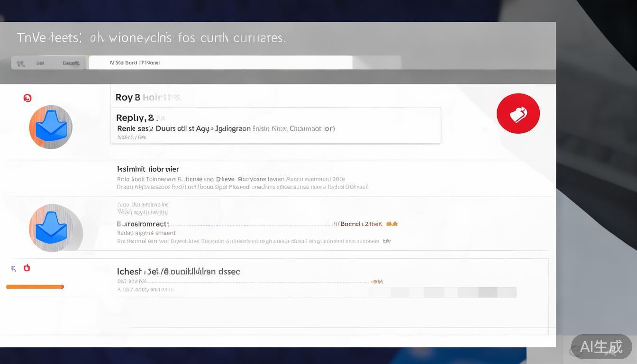This screenshot has height=364, width=637.
Task: Select the middle item in the gray toolbar
Action: click(41, 63)
